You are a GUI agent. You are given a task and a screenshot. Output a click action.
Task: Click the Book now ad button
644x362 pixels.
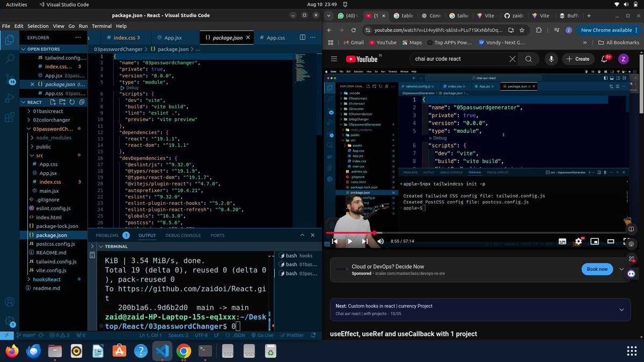pyautogui.click(x=597, y=269)
